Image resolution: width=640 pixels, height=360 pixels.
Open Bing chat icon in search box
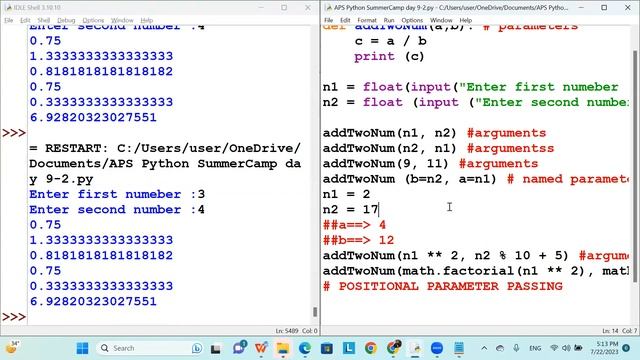coord(197,348)
